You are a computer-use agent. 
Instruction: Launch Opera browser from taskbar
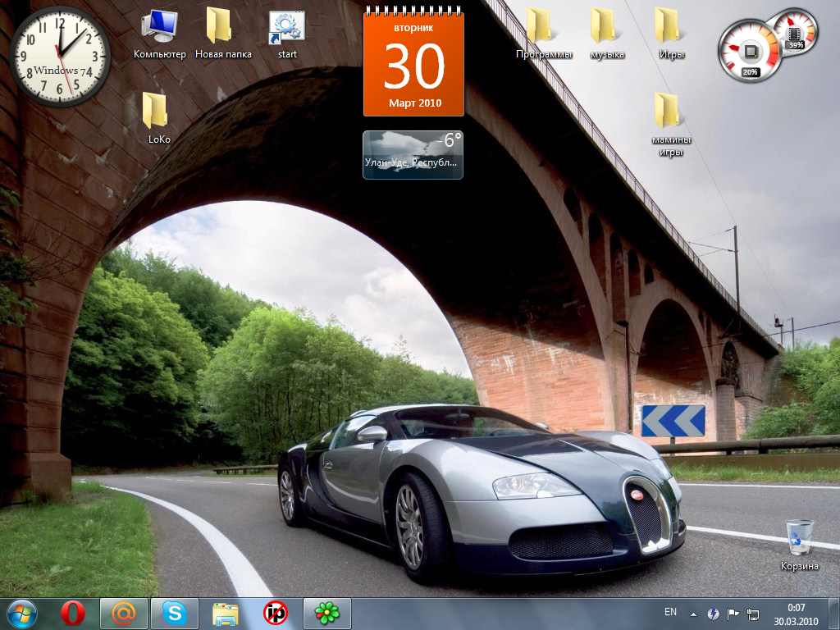tap(72, 613)
